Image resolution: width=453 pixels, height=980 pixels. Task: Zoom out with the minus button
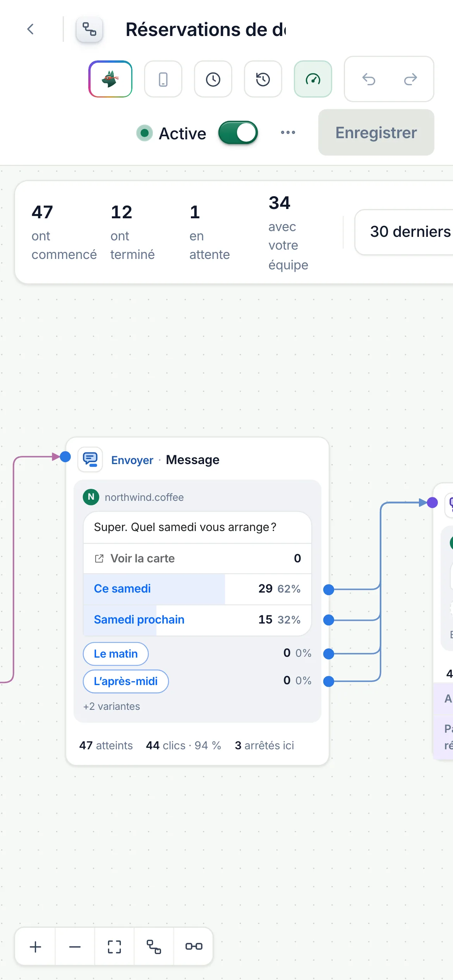75,947
